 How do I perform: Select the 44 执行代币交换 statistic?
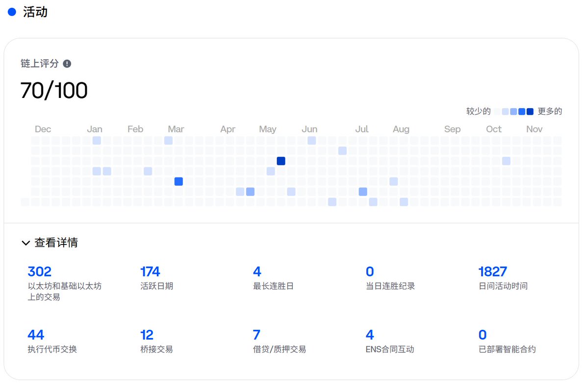click(x=36, y=335)
